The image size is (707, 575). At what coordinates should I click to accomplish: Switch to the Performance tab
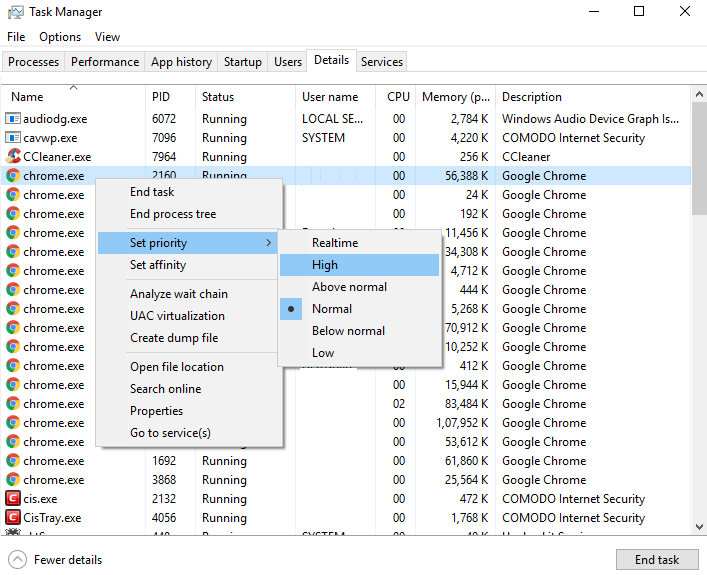point(105,62)
